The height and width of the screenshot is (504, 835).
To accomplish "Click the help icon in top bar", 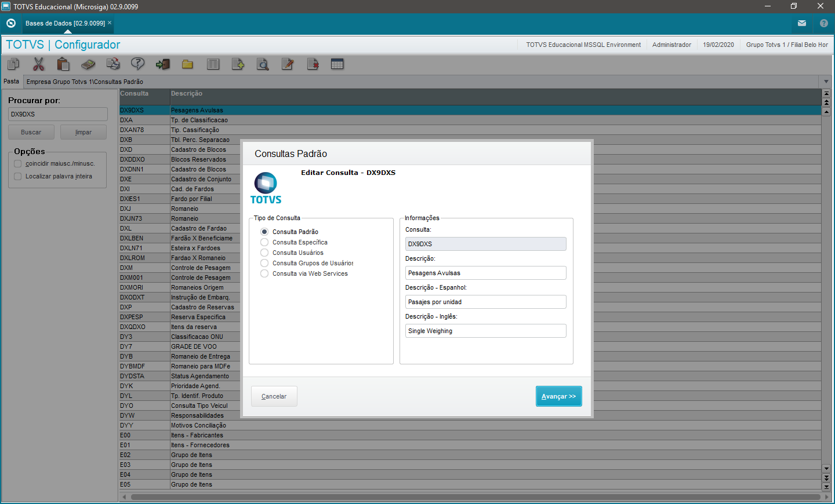I will (x=824, y=23).
